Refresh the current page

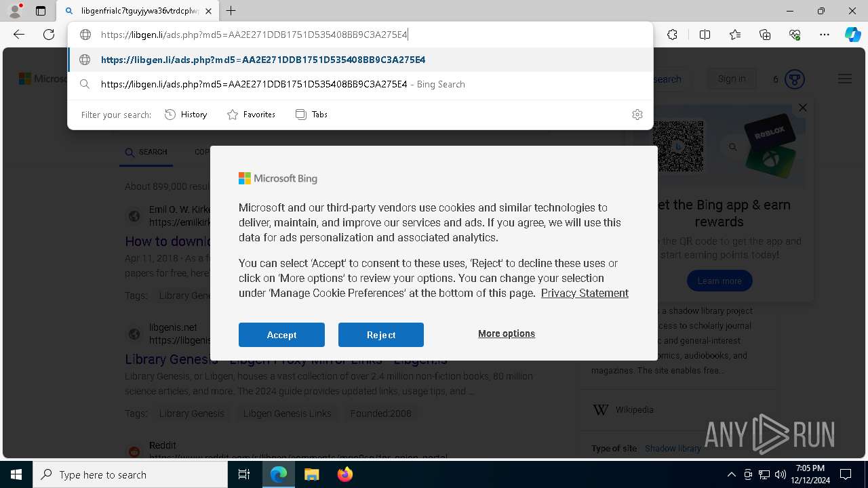tap(49, 35)
